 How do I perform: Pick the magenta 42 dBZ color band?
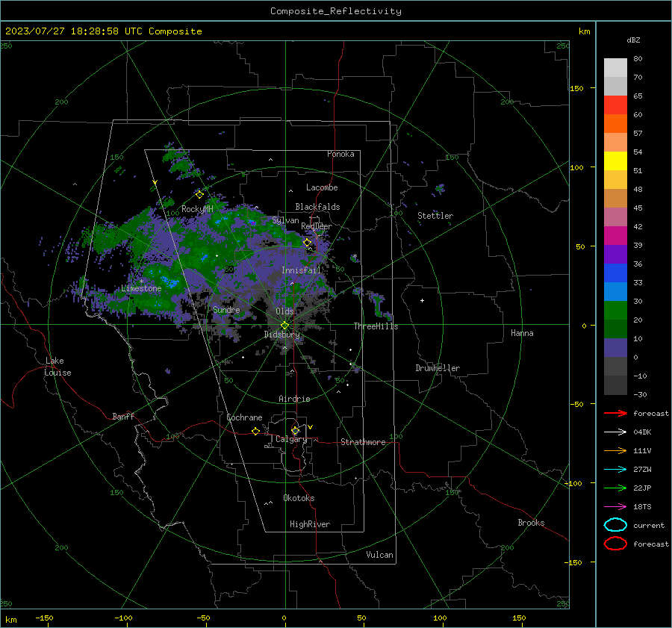click(x=615, y=235)
